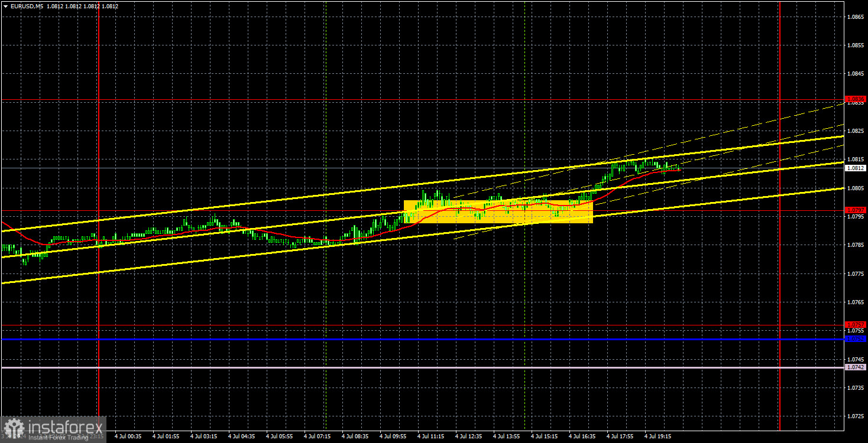Click the 4 Jul 08:35 time label
This screenshot has height=443, width=868.
tap(355, 437)
